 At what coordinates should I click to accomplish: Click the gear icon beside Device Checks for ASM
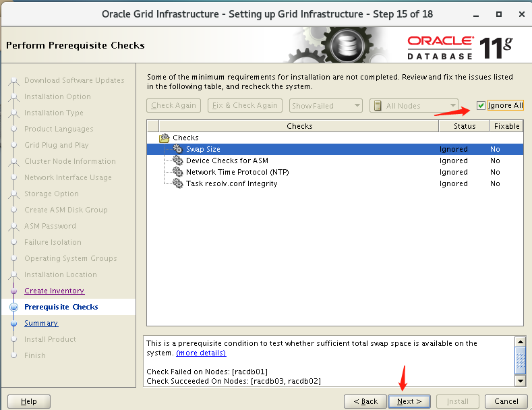click(x=178, y=160)
